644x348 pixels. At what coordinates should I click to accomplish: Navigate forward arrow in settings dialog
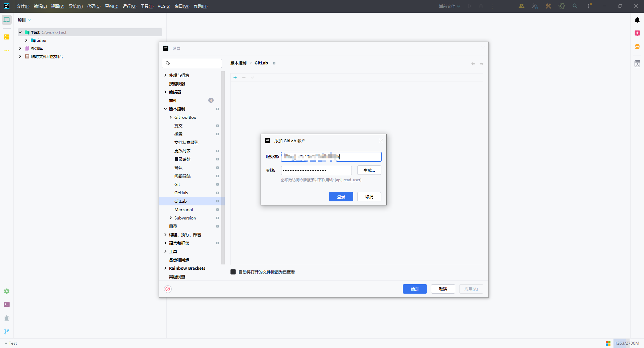481,64
